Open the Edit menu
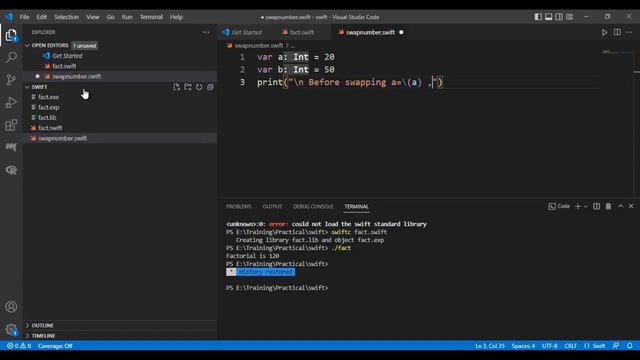Screen dimensions: 640x360 tap(42, 17)
